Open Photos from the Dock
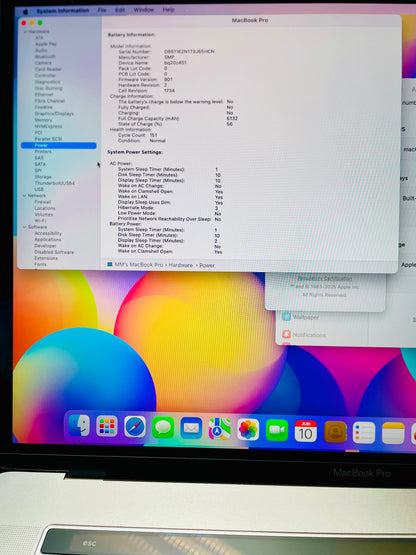The width and height of the screenshot is (416, 555). pos(248,430)
